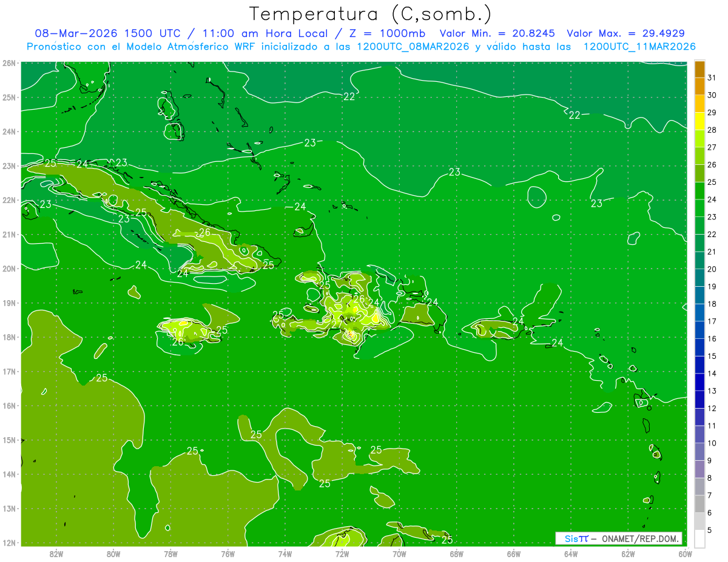This screenshot has height=562, width=728.
Task: Click the legend value "20"
Action: click(x=712, y=269)
